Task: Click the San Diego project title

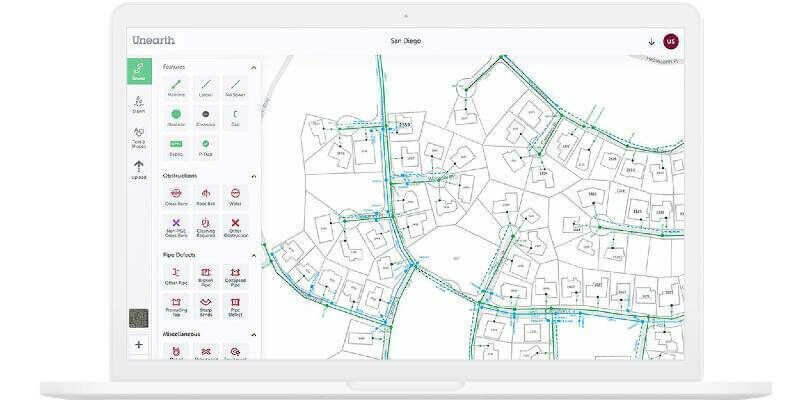Action: (x=406, y=41)
